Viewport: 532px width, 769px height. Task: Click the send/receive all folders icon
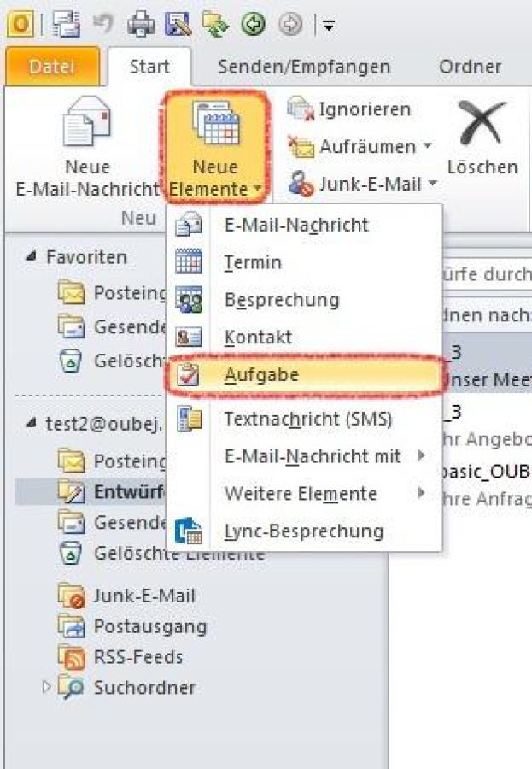(215, 24)
